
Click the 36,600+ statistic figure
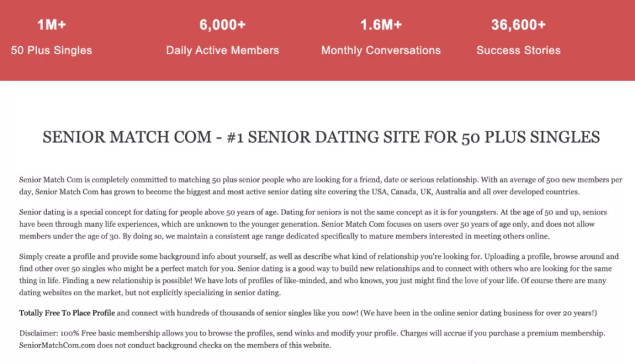click(519, 25)
